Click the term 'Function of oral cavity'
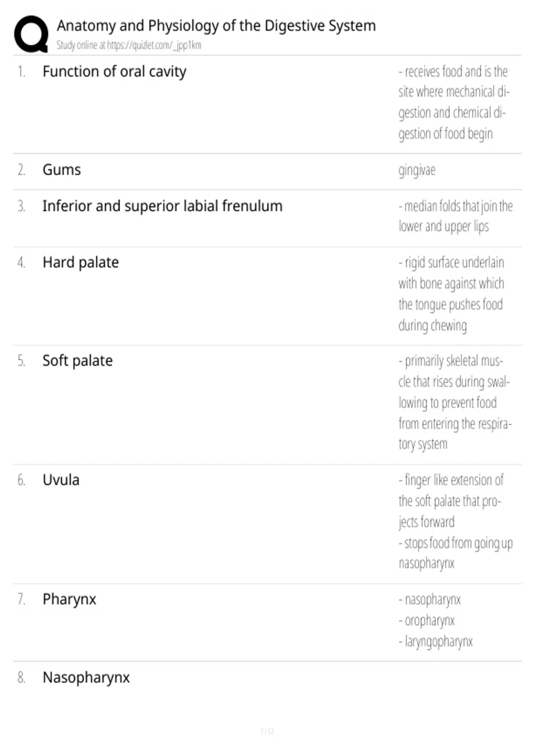The height and width of the screenshot is (756, 534). (114, 72)
